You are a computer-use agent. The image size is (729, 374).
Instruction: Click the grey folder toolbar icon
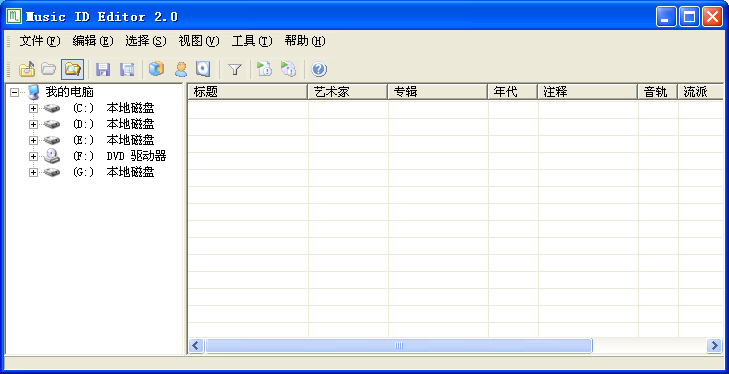[48, 69]
